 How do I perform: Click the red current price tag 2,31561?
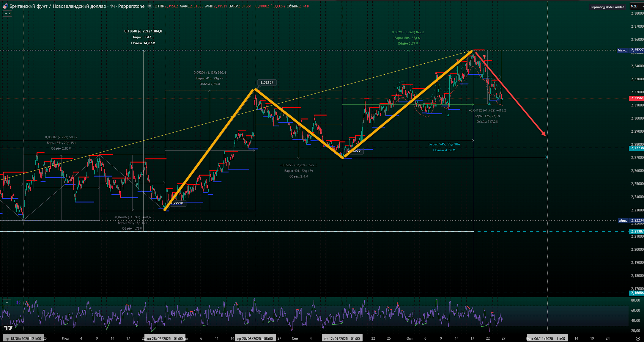coord(637,98)
